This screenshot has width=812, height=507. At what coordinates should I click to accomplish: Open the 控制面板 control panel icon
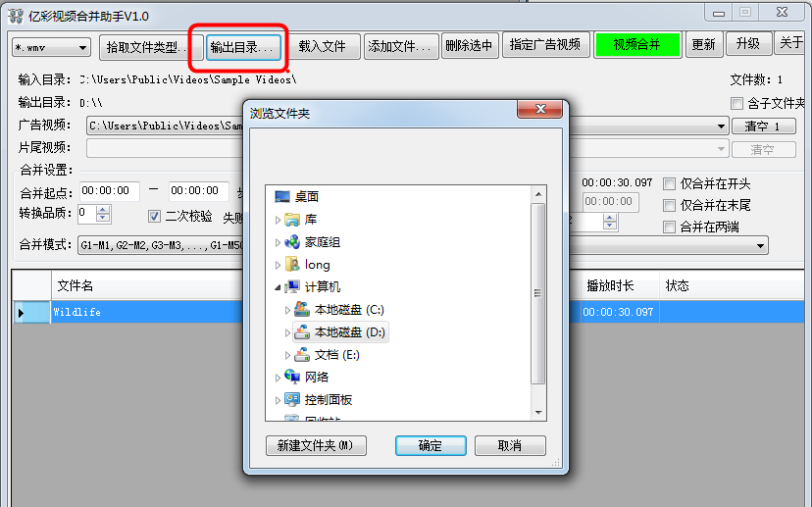pyautogui.click(x=292, y=400)
